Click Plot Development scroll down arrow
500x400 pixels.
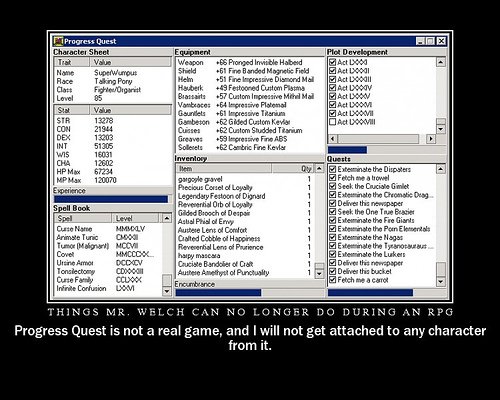[x=441, y=129]
